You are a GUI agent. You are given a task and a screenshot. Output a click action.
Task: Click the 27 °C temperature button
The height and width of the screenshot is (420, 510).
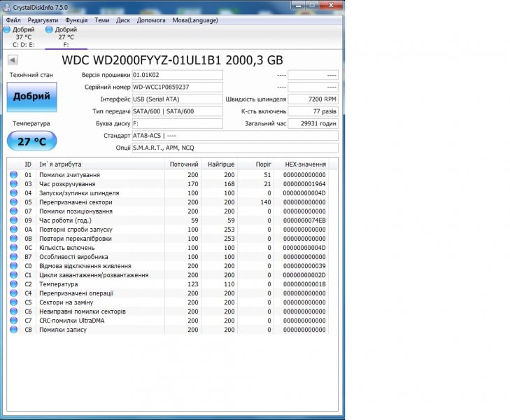31,141
